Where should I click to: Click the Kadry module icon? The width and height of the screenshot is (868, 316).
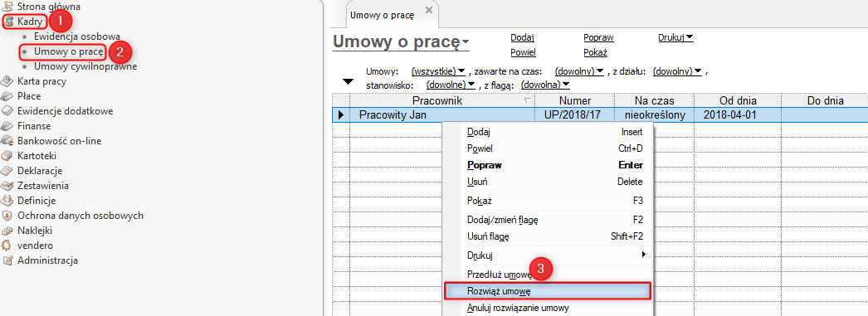8,22
